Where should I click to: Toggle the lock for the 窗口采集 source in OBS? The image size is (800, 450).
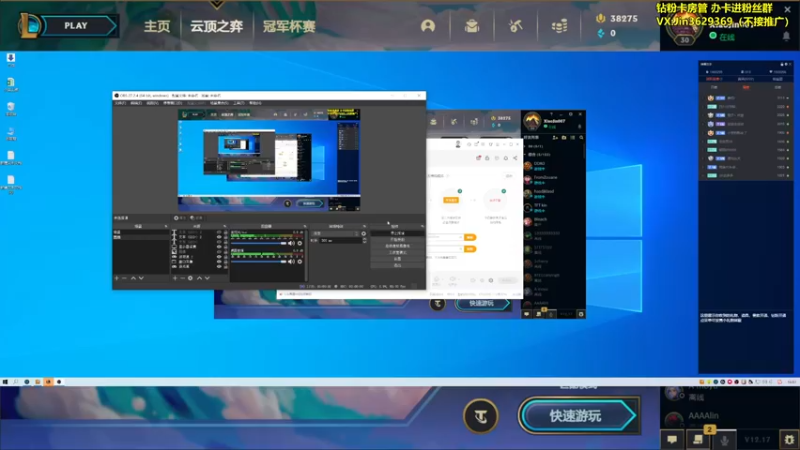tap(226, 262)
